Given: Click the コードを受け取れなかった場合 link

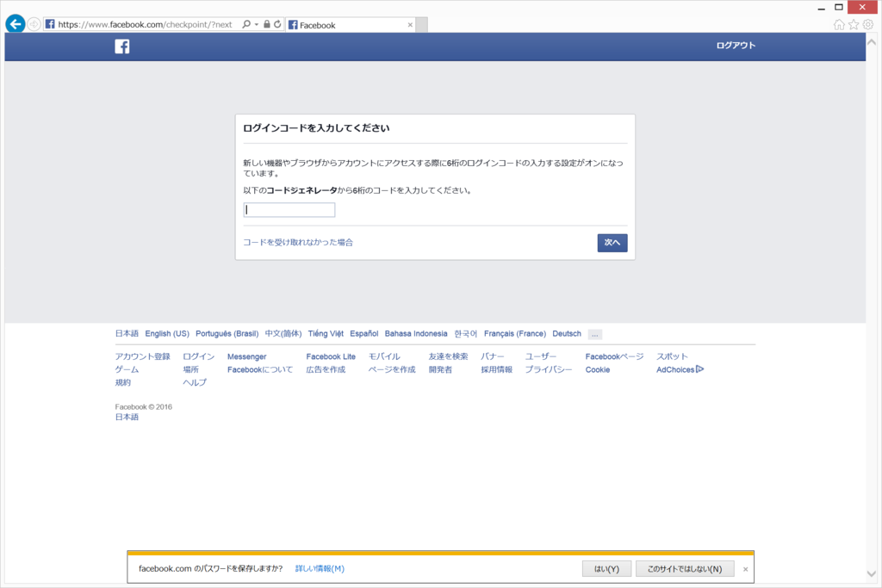Looking at the screenshot, I should 298,242.
